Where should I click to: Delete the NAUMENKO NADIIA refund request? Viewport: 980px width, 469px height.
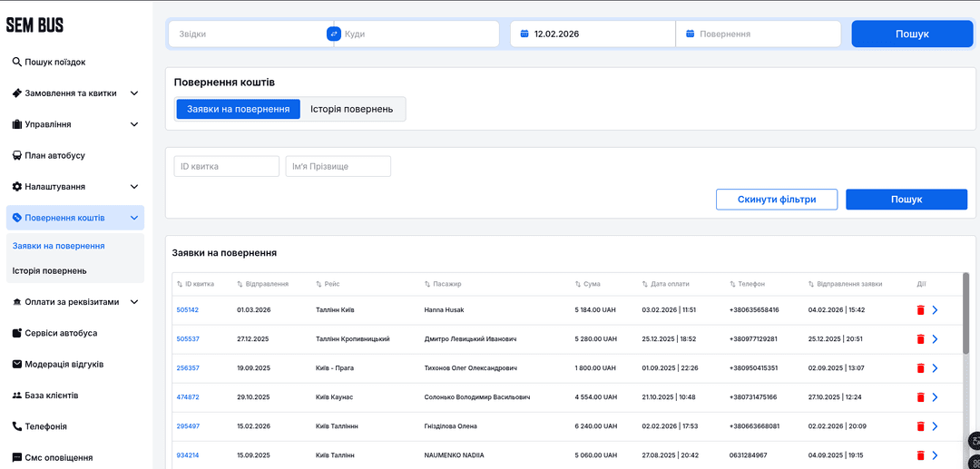tap(920, 455)
